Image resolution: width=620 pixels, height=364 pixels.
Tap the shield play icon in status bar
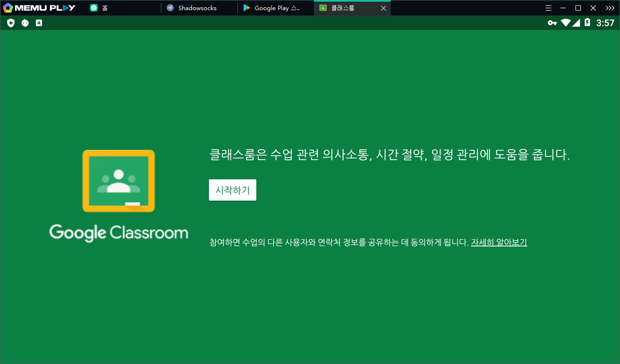click(11, 23)
